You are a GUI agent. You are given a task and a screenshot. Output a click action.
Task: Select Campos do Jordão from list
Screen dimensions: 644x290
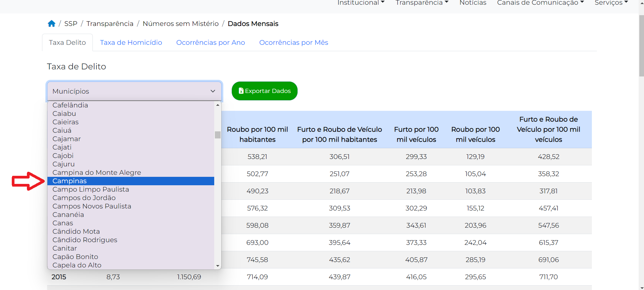84,198
